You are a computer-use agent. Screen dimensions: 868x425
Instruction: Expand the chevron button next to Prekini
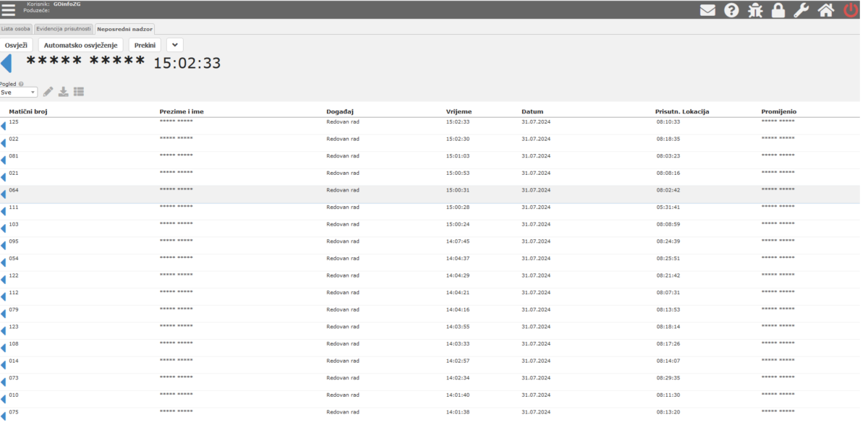coord(176,45)
